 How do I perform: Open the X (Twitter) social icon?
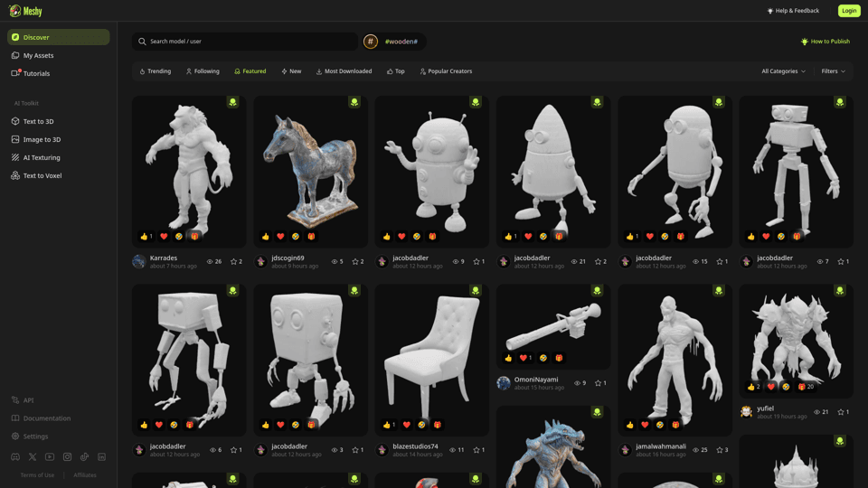33,457
